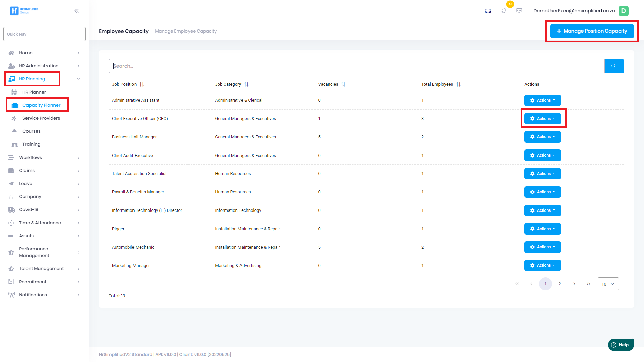Click Manage Position Capacity button

(x=592, y=31)
